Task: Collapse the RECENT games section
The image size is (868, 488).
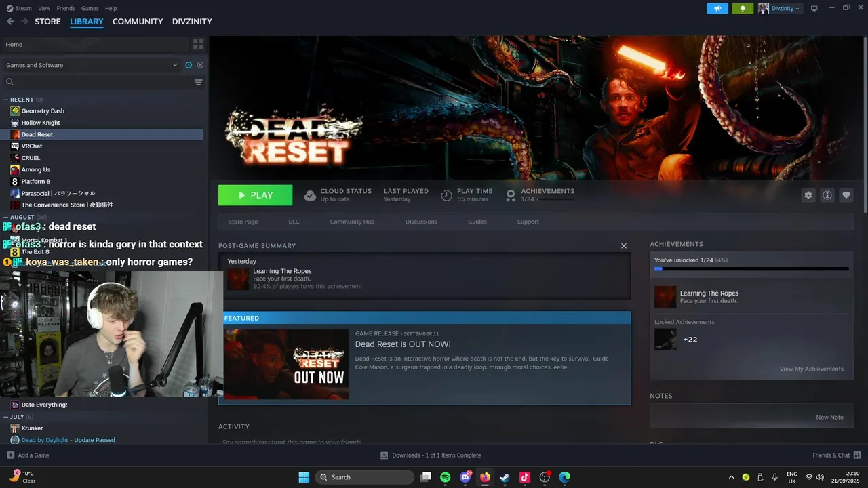Action: [x=6, y=100]
